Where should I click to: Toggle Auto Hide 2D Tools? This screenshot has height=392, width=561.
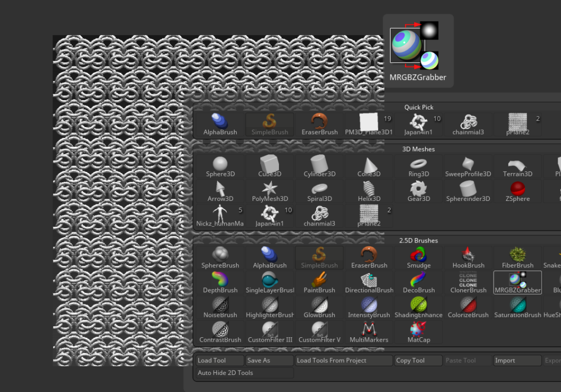pyautogui.click(x=245, y=373)
